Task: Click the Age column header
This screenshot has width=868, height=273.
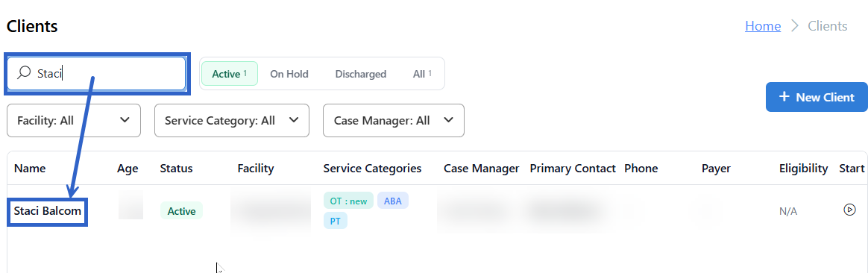Action: (128, 169)
